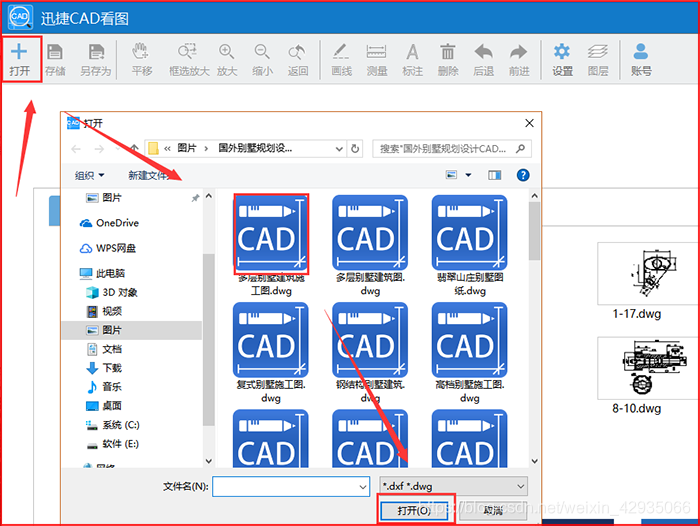This screenshot has height=526, width=700.
Task: Select the 标注 annotation tool
Action: click(412, 59)
